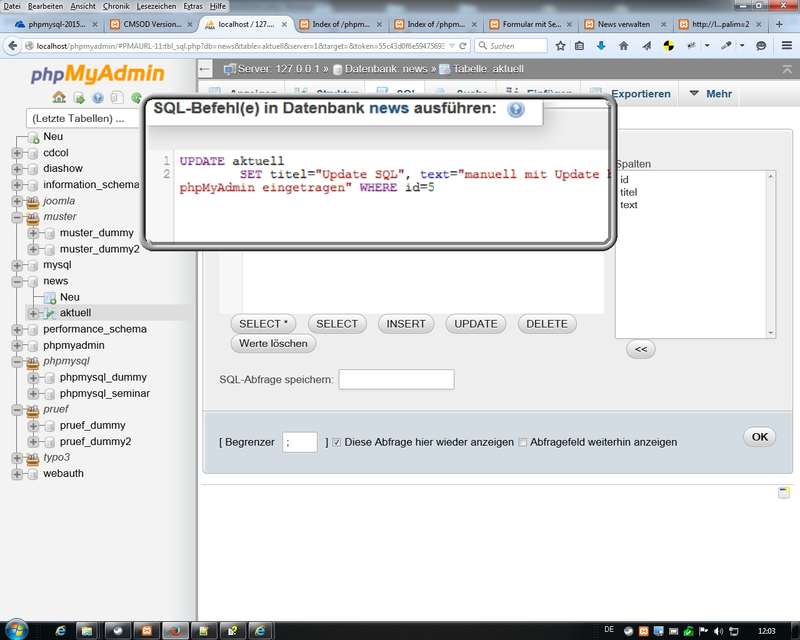
Task: Open the SQL help question mark icon
Action: 516,109
